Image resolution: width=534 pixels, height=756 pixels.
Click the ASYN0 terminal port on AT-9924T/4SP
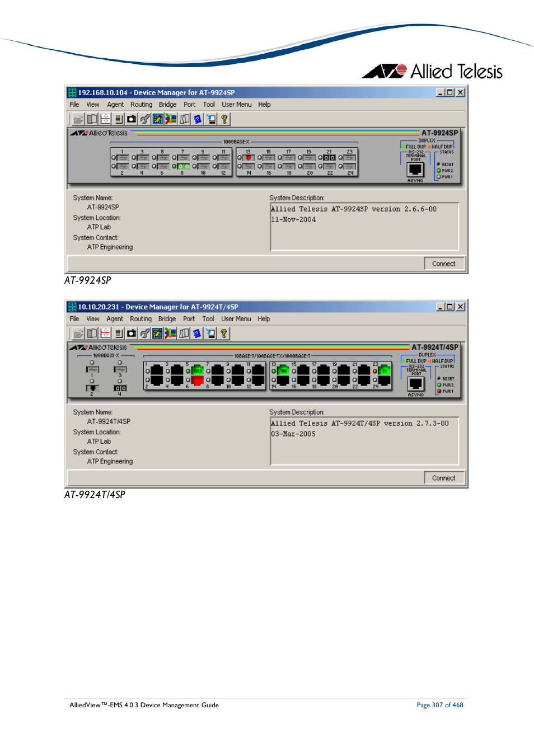coord(415,384)
